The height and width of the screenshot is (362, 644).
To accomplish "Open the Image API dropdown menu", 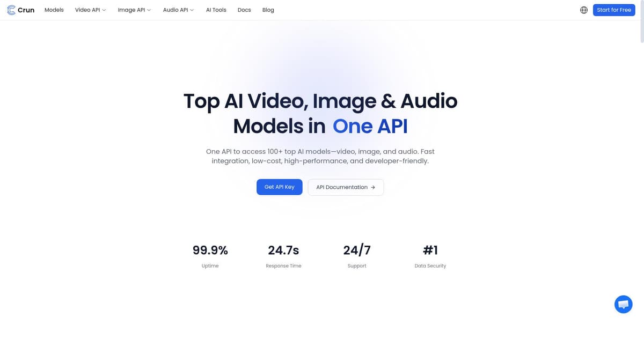I will click(x=134, y=10).
